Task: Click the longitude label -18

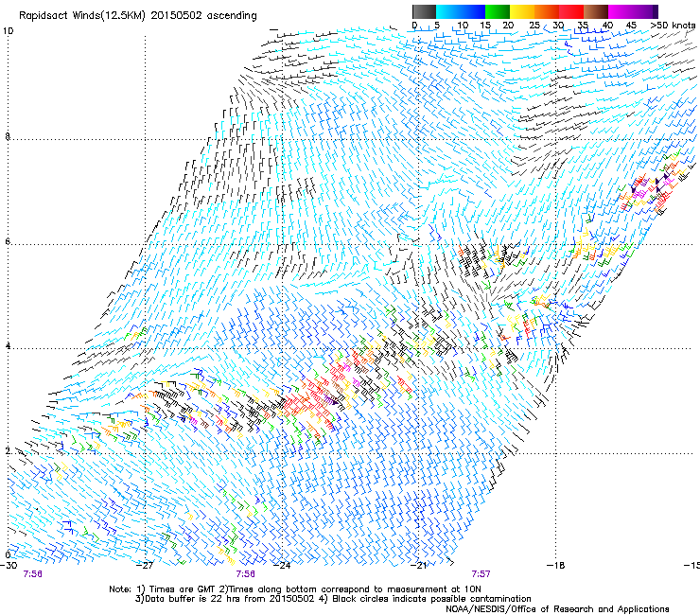Action: click(x=556, y=566)
